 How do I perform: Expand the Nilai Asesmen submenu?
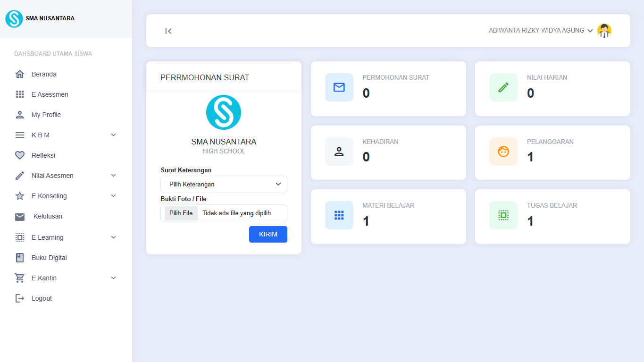[x=66, y=176]
